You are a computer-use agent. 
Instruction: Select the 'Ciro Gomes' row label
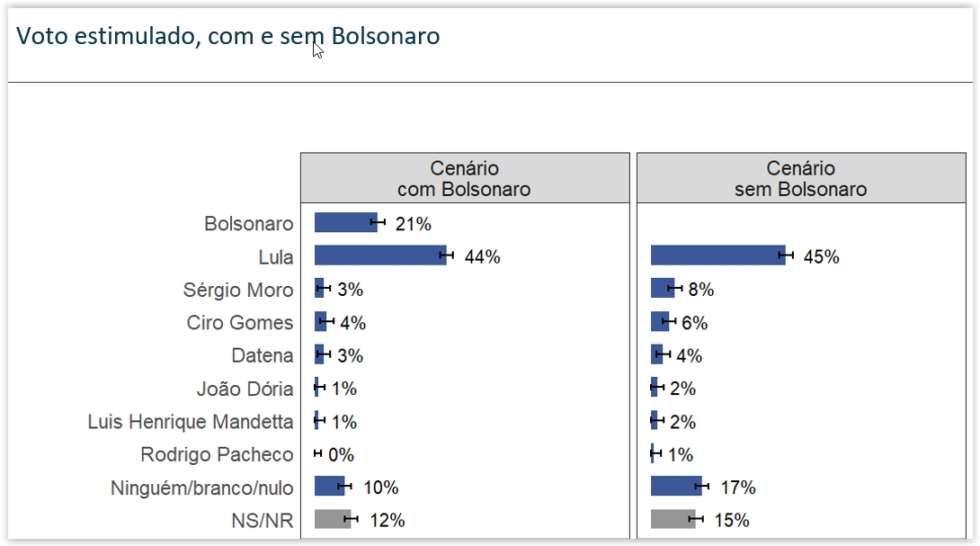pyautogui.click(x=240, y=322)
